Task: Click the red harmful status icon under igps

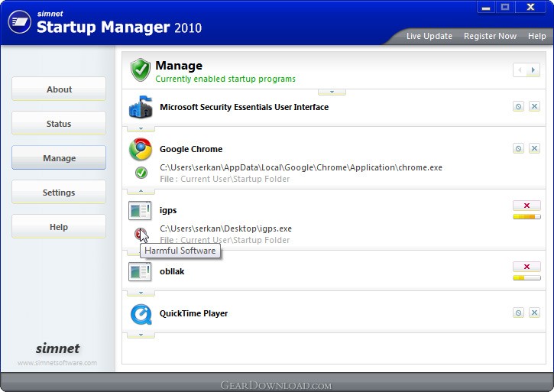Action: tap(140, 234)
